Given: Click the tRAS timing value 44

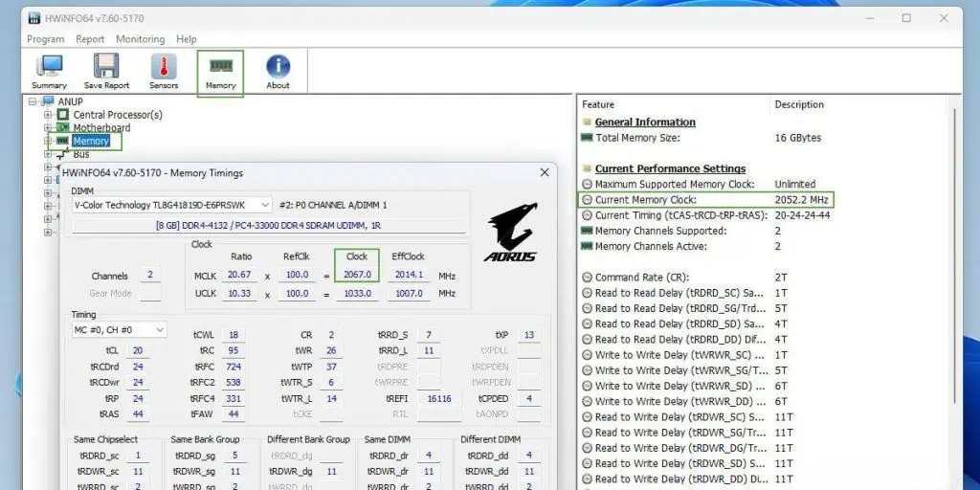Looking at the screenshot, I should (x=138, y=414).
